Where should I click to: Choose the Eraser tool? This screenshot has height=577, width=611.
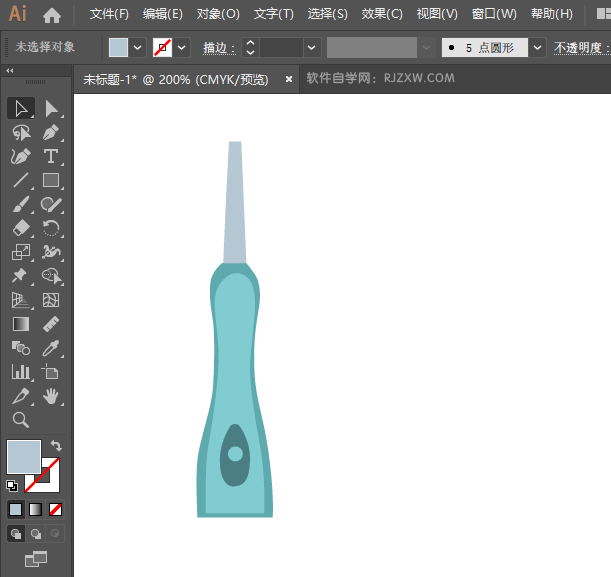pyautogui.click(x=20, y=228)
